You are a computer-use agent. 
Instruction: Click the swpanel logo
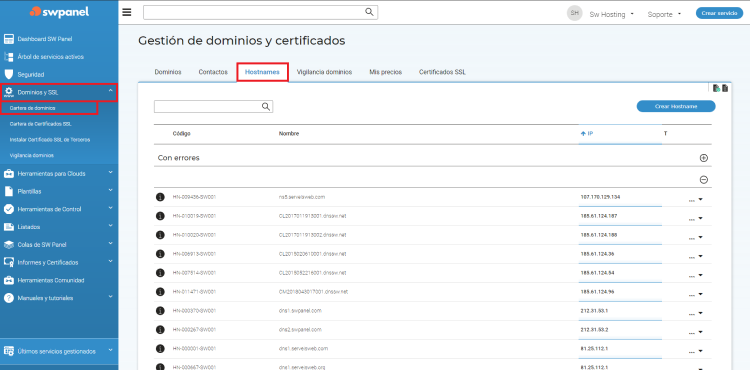coord(59,12)
